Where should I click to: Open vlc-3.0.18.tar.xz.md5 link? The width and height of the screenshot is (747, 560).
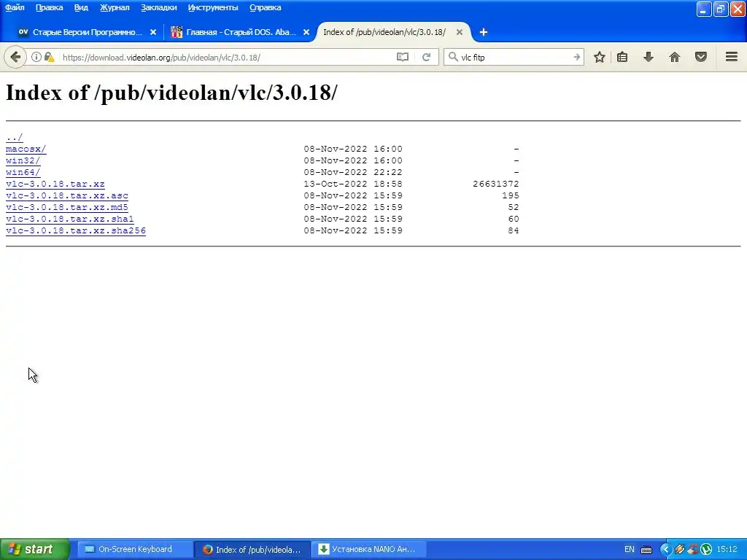(x=66, y=207)
